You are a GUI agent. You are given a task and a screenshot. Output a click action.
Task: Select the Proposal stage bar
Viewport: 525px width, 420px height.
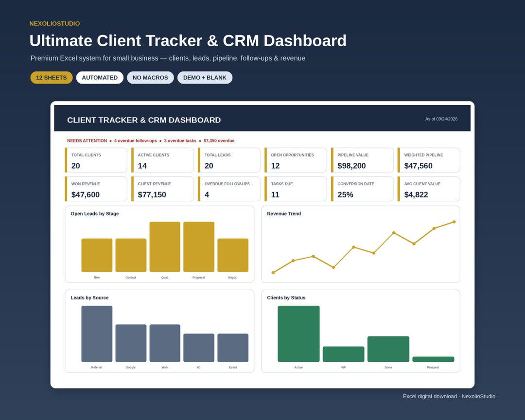(x=199, y=247)
